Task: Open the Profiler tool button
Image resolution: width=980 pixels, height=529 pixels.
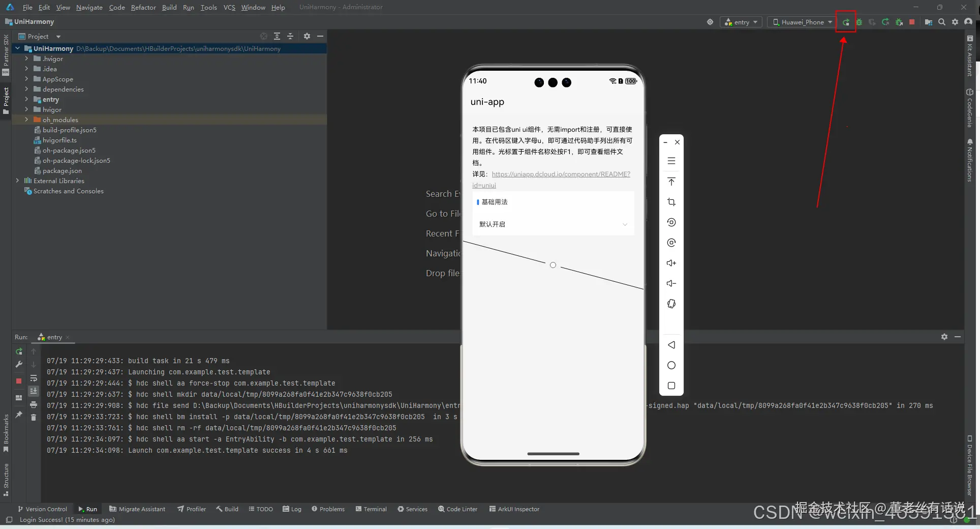Action: pyautogui.click(x=192, y=509)
